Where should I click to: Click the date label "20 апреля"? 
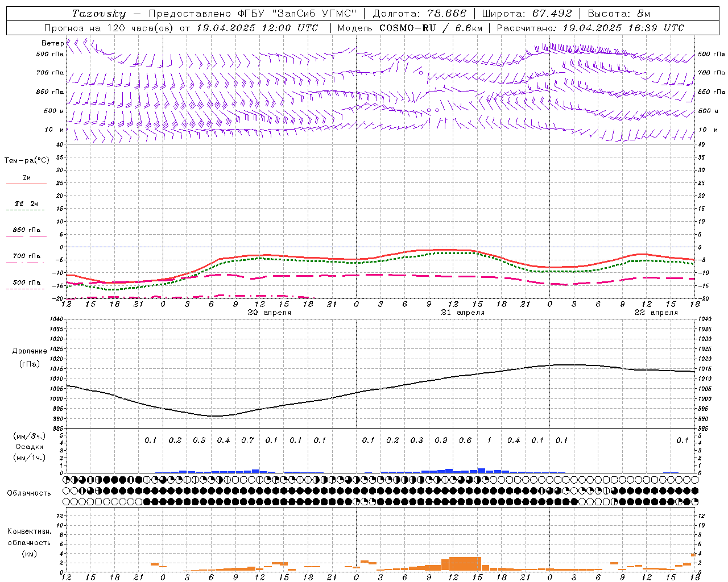pyautogui.click(x=270, y=313)
